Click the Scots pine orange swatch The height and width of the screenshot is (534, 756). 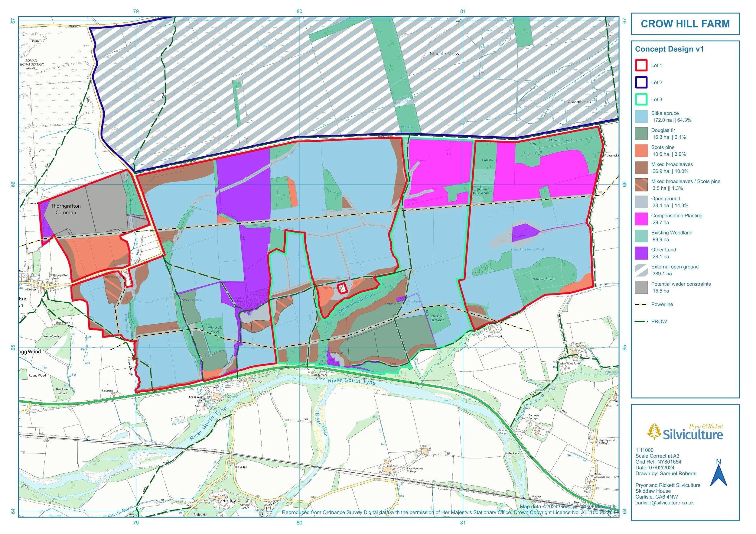pos(641,151)
